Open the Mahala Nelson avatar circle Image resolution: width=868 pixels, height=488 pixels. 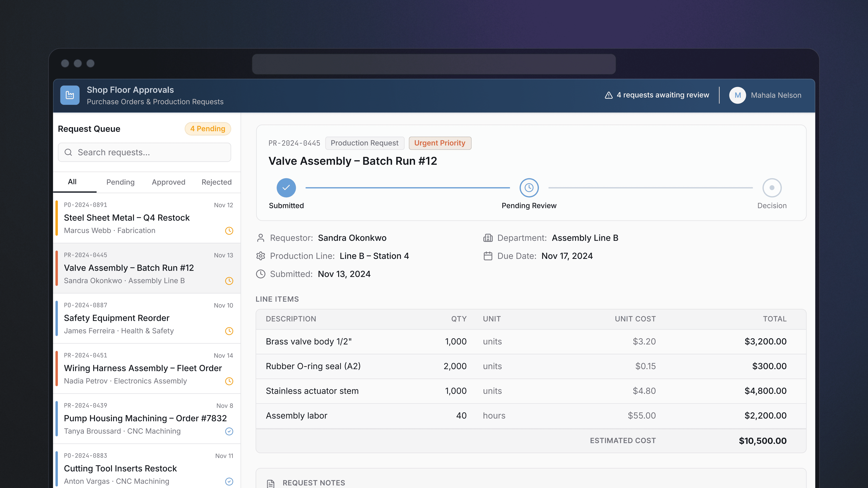point(738,95)
